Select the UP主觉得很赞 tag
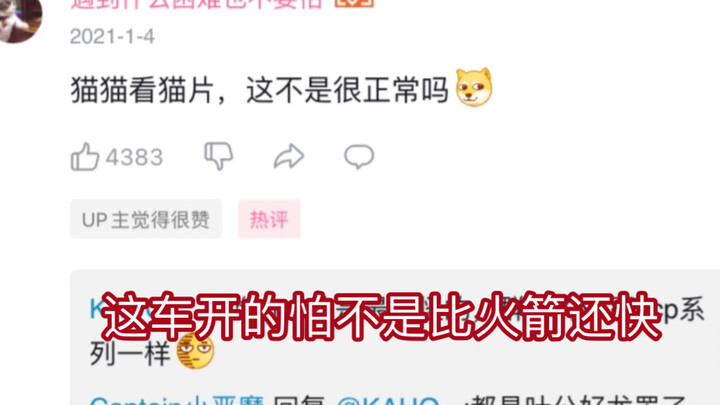 point(146,219)
